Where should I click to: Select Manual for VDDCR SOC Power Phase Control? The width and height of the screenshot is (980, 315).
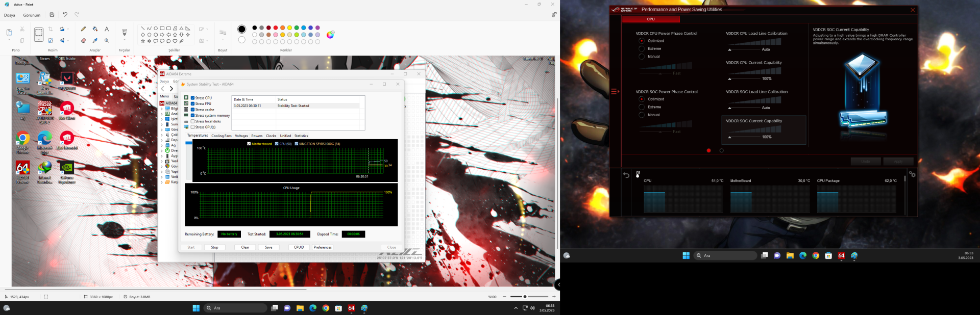coord(642,115)
